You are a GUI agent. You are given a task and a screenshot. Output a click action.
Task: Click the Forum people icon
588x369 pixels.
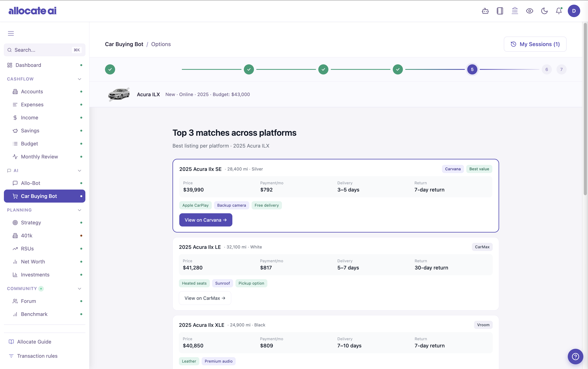15,301
